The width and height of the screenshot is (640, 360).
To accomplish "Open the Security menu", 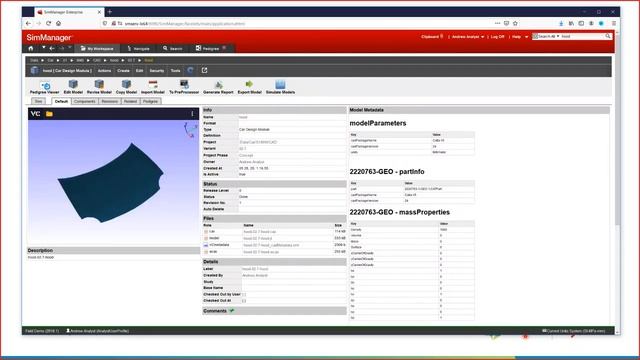I will coord(157,71).
